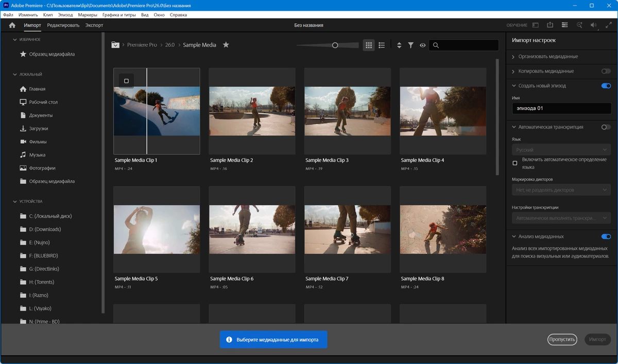The height and width of the screenshot is (364, 618).
Task: Check Включить автоматическое определение языка
Action: tap(515, 163)
